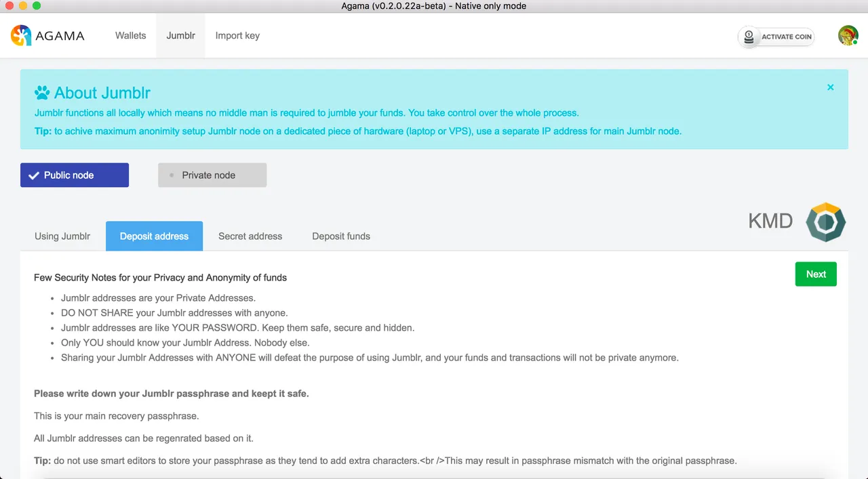The width and height of the screenshot is (868, 479).
Task: Open the Jumblr menu item
Action: [180, 35]
